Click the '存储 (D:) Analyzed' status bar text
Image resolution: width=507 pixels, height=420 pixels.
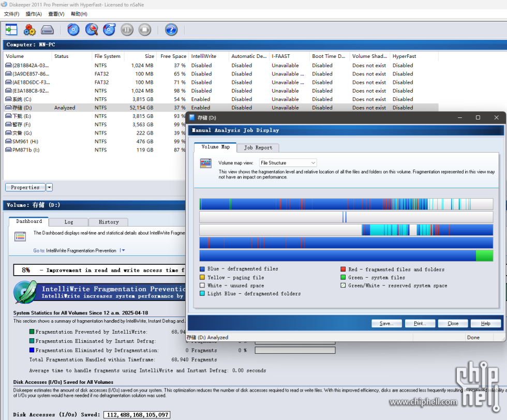pos(207,337)
